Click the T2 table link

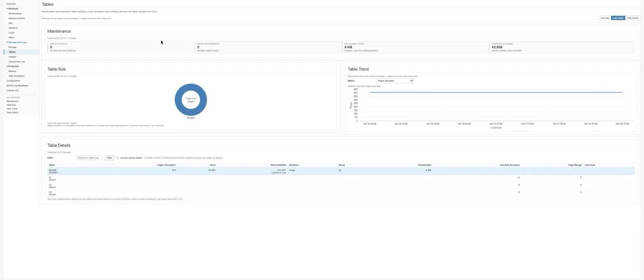[50, 185]
